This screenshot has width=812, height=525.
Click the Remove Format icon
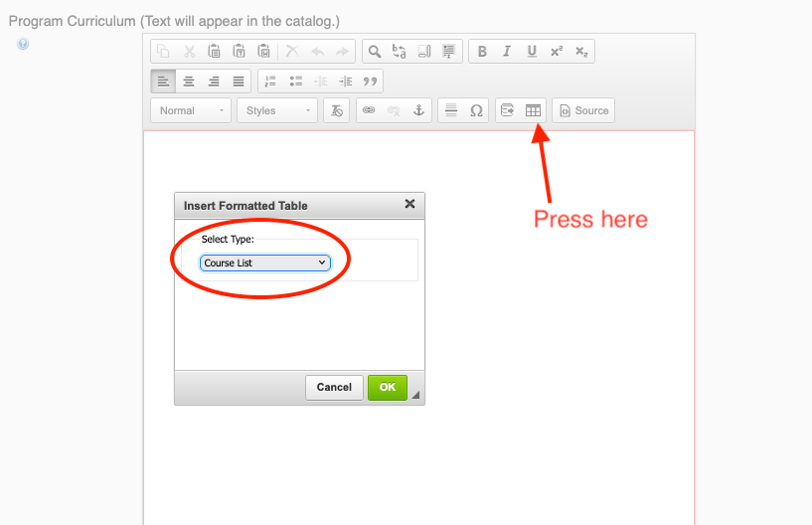coord(337,110)
